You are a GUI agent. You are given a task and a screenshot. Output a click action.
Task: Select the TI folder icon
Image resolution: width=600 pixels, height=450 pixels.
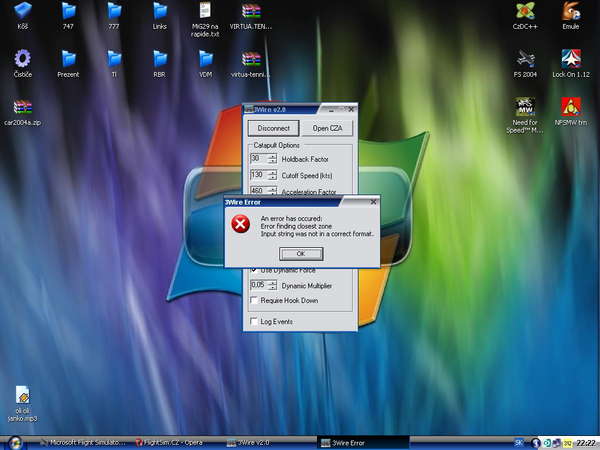tap(114, 64)
